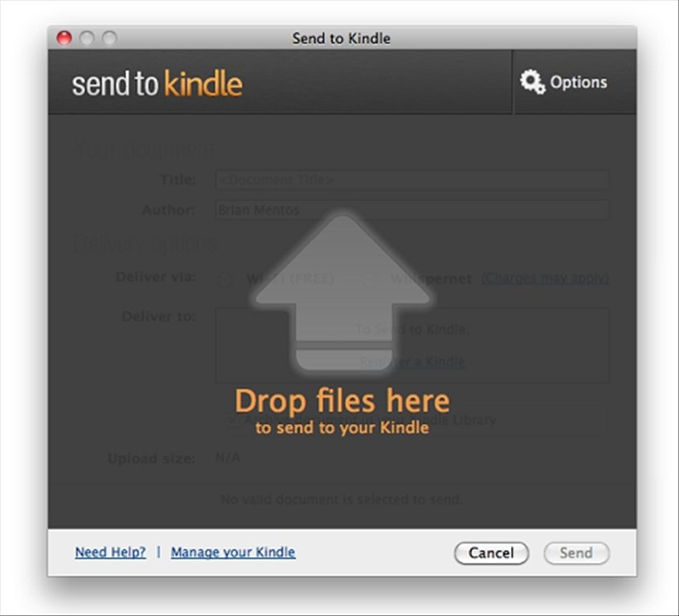Image resolution: width=679 pixels, height=616 pixels.
Task: Minimize the window with the middle title-bar button
Action: point(87,38)
